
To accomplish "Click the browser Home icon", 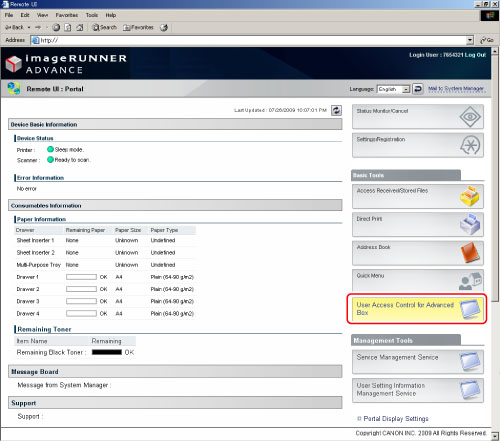I will 79,27.
